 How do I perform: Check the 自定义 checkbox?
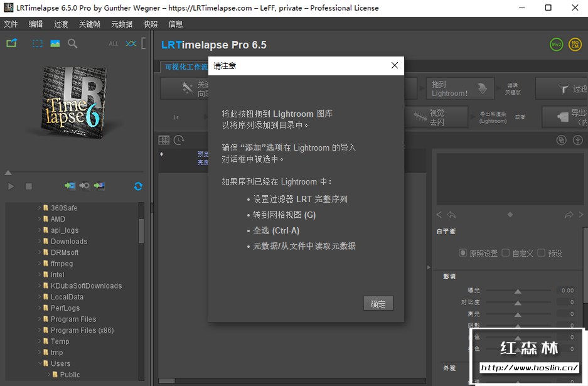(x=506, y=253)
